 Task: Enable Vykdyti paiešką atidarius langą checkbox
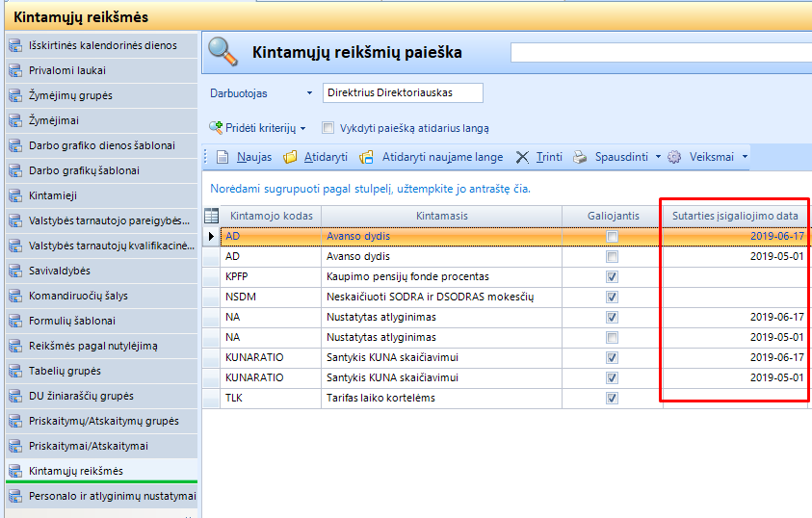[328, 127]
